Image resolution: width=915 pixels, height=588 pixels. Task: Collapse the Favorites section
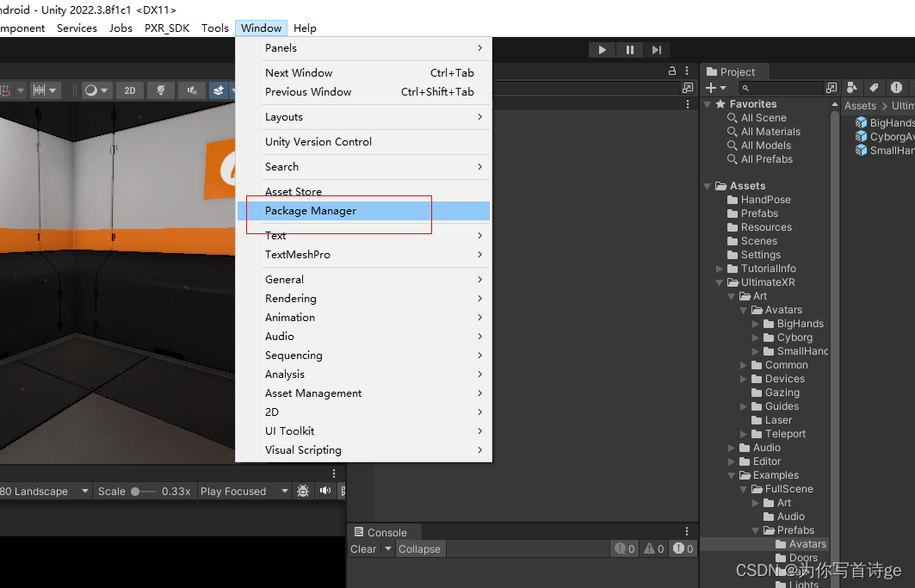click(x=708, y=104)
